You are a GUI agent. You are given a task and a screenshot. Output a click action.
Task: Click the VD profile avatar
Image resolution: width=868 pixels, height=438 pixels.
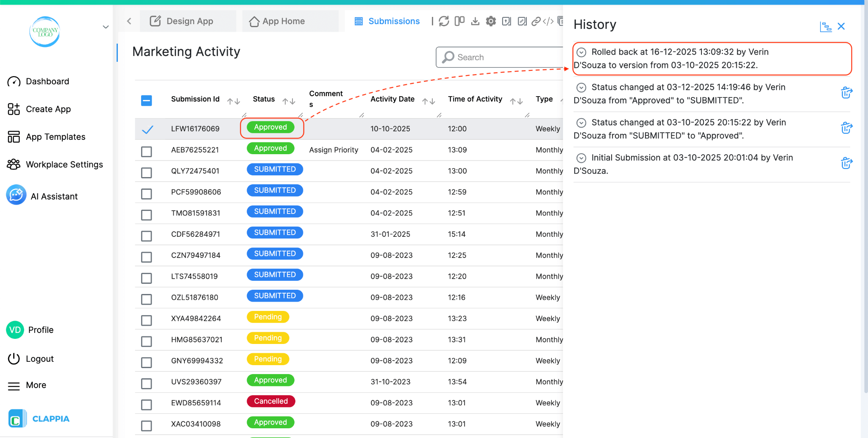tap(15, 330)
